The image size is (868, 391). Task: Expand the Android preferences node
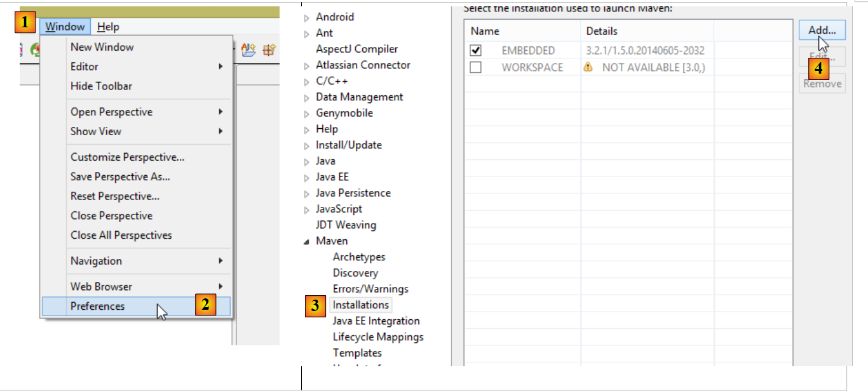click(x=306, y=18)
